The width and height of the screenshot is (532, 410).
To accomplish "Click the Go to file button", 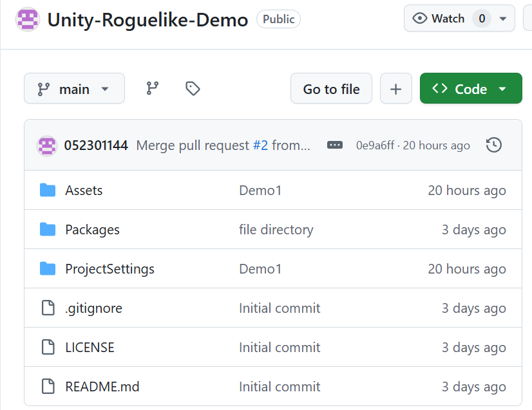I will [331, 89].
